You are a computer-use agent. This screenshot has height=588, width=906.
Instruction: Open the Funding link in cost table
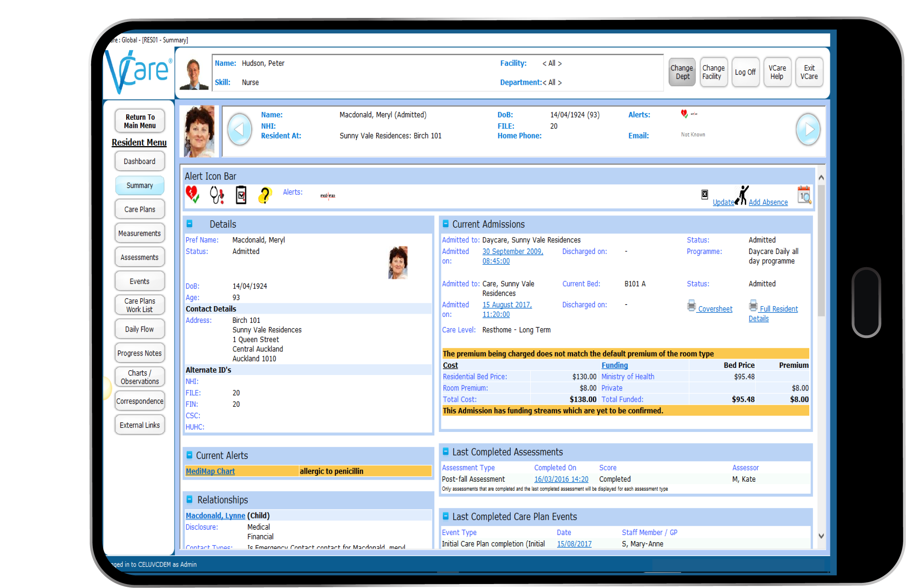614,365
